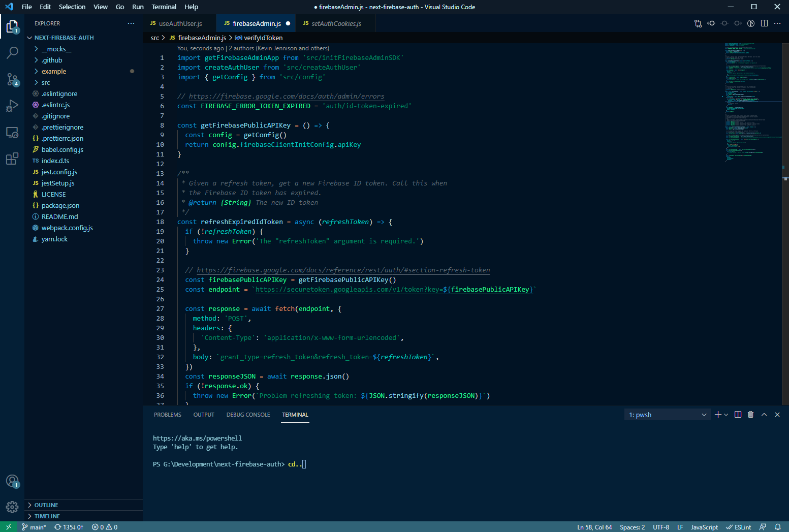Open launch profile dropdown next to plus

click(x=726, y=415)
